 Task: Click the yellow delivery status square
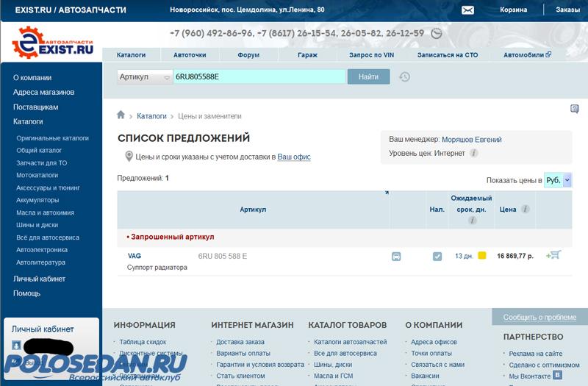tap(482, 255)
